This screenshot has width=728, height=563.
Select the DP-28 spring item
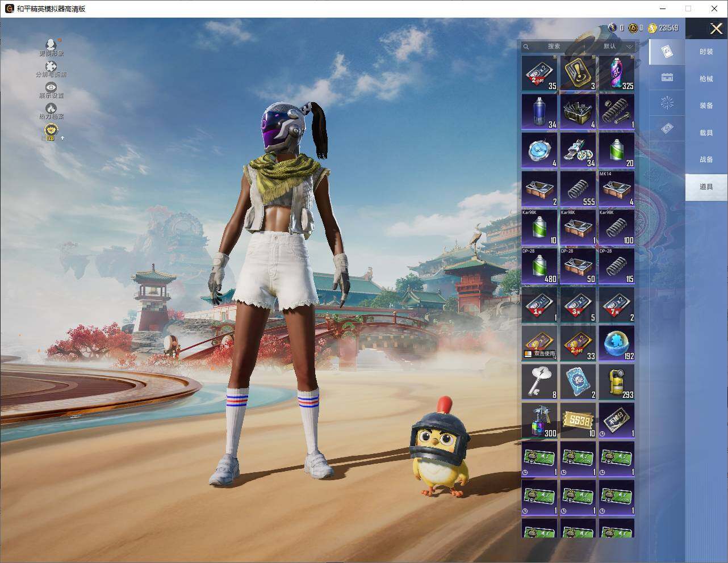617,266
